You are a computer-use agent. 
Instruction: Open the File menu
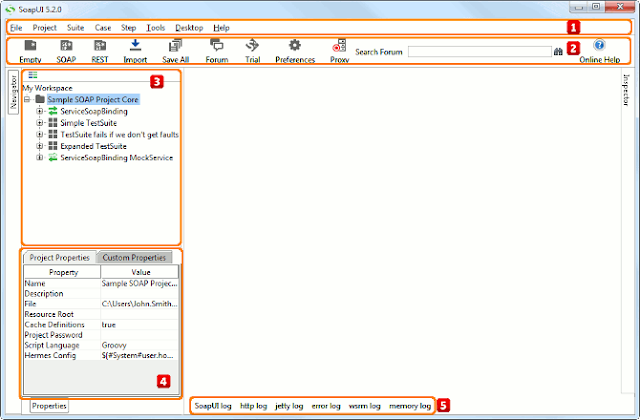16,28
